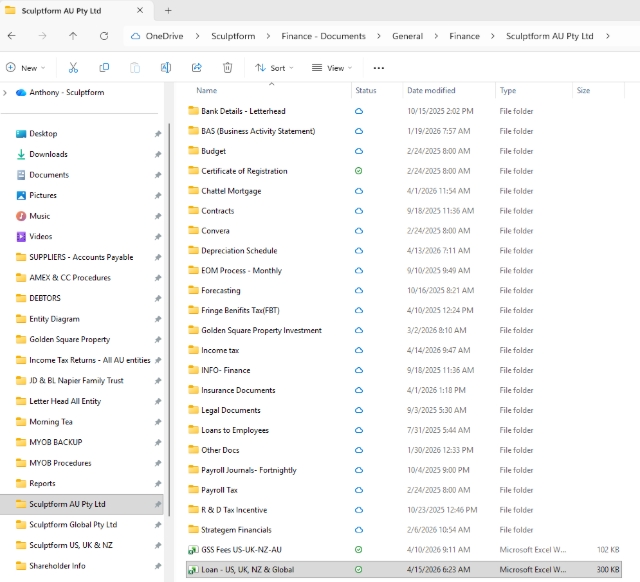The height and width of the screenshot is (582, 640).
Task: Refresh the current folder view
Action: coord(104,36)
